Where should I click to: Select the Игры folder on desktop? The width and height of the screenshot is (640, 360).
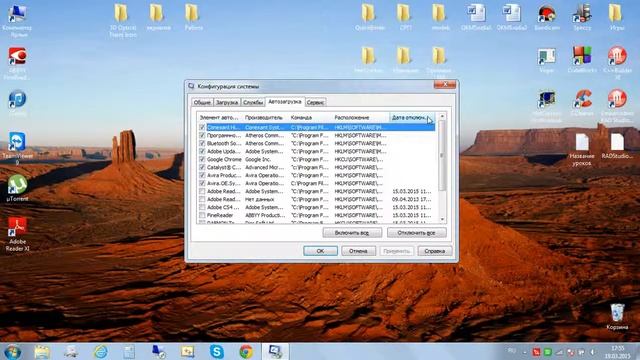click(617, 17)
